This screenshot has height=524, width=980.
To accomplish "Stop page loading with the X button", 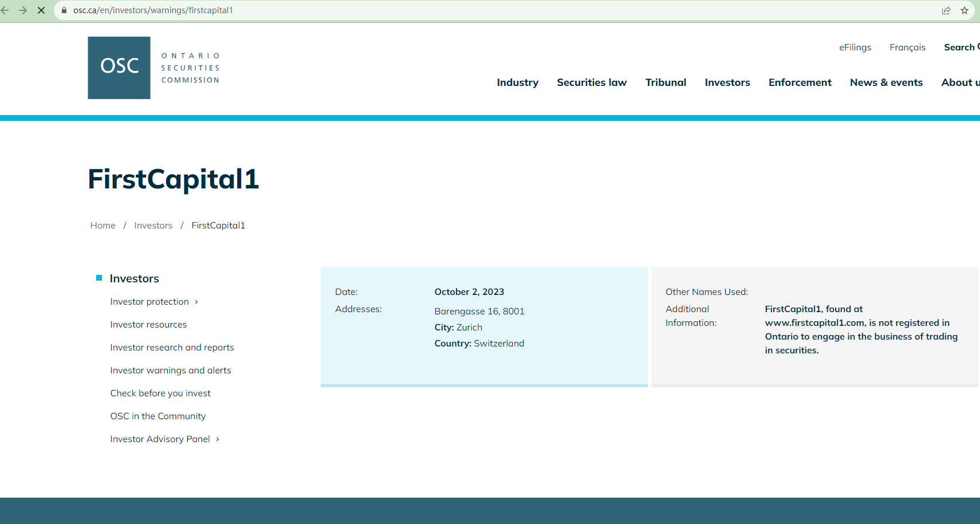I will [41, 10].
